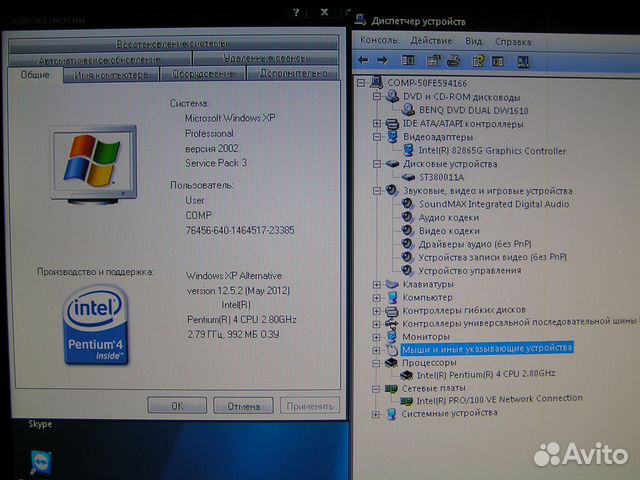Click the COMP-50FE594166 computer root icon
Image resolution: width=640 pixels, height=480 pixels.
(376, 82)
